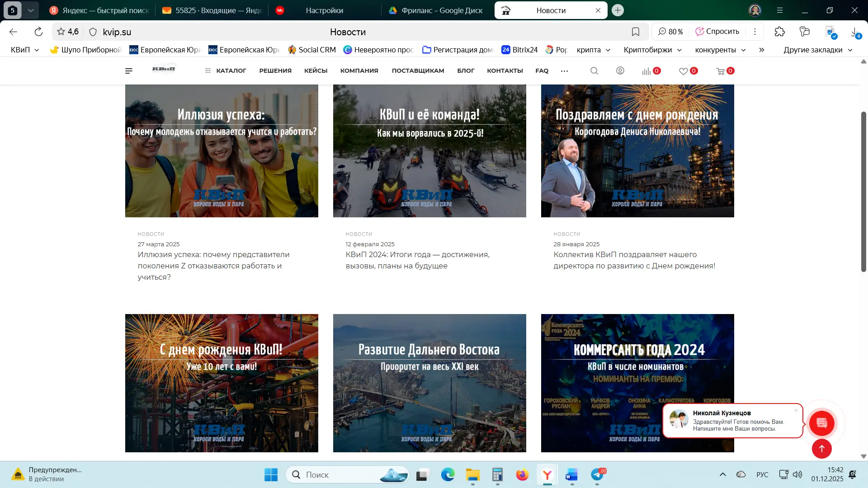Click the Windows Start button
868x488 pixels.
point(271,475)
